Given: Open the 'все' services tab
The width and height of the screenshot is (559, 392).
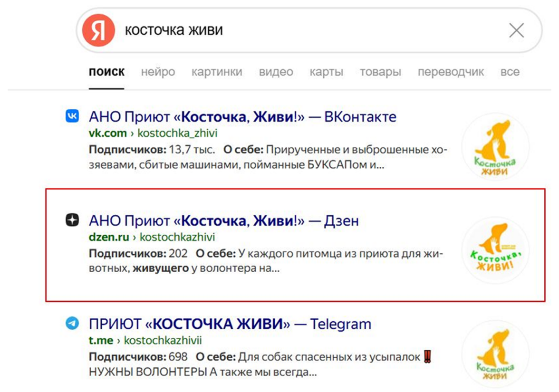Looking at the screenshot, I should pos(510,72).
